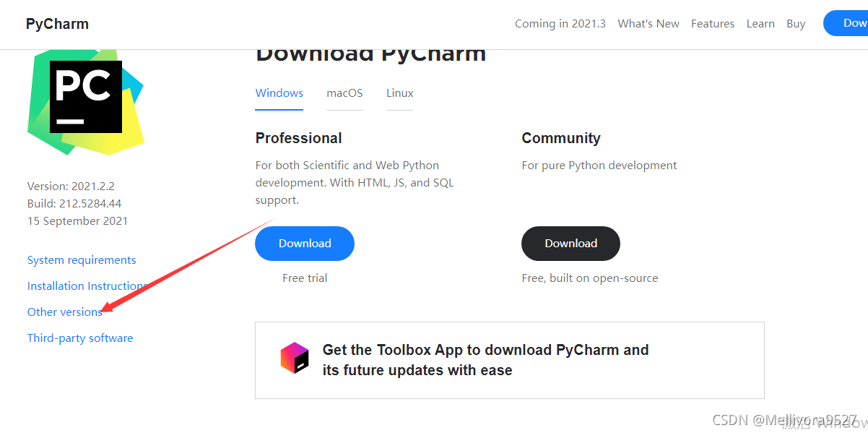Download the Professional edition
This screenshot has height=433, width=868.
pyautogui.click(x=305, y=244)
